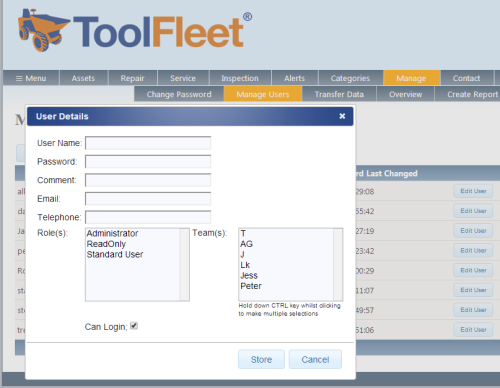Open the Overview submenu
The width and height of the screenshot is (500, 388).
405,94
